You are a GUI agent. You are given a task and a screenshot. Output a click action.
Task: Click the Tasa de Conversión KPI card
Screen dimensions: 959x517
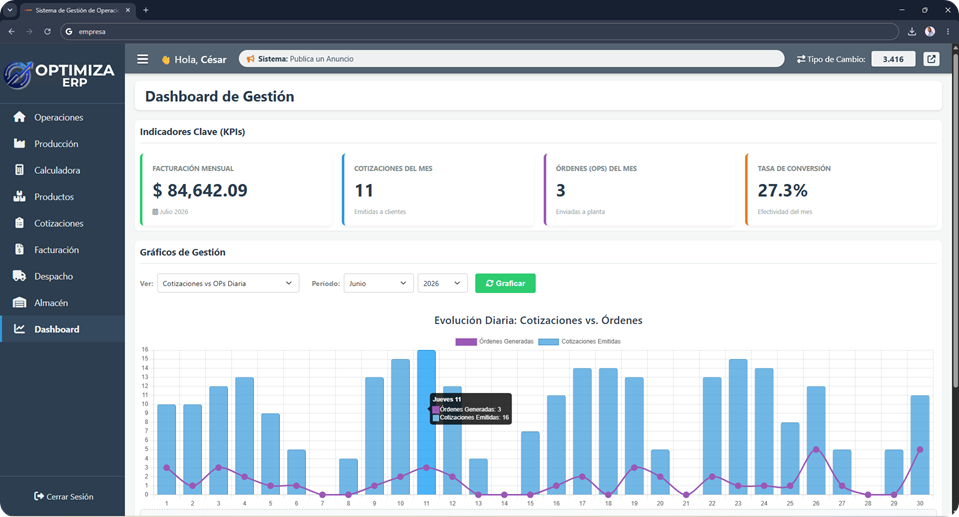coord(842,190)
